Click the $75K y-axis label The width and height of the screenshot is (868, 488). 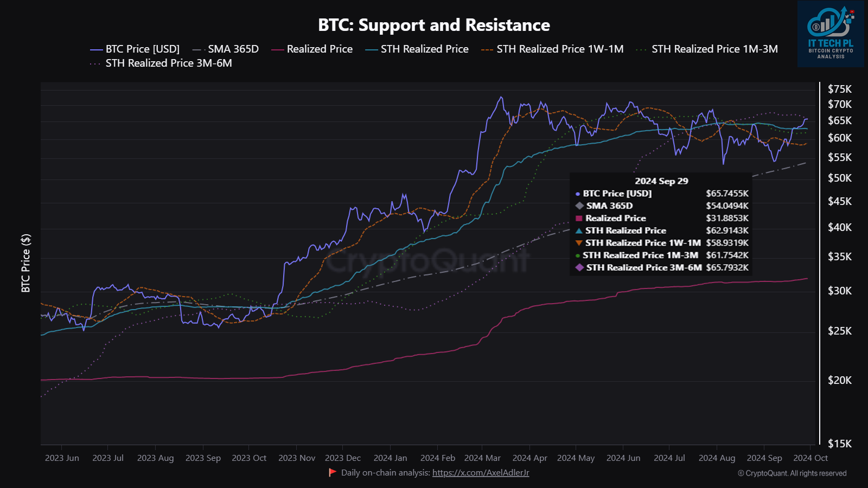click(840, 89)
